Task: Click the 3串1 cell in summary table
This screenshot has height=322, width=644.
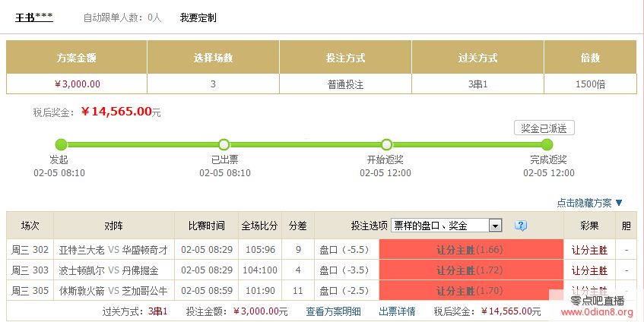Action: tap(477, 84)
